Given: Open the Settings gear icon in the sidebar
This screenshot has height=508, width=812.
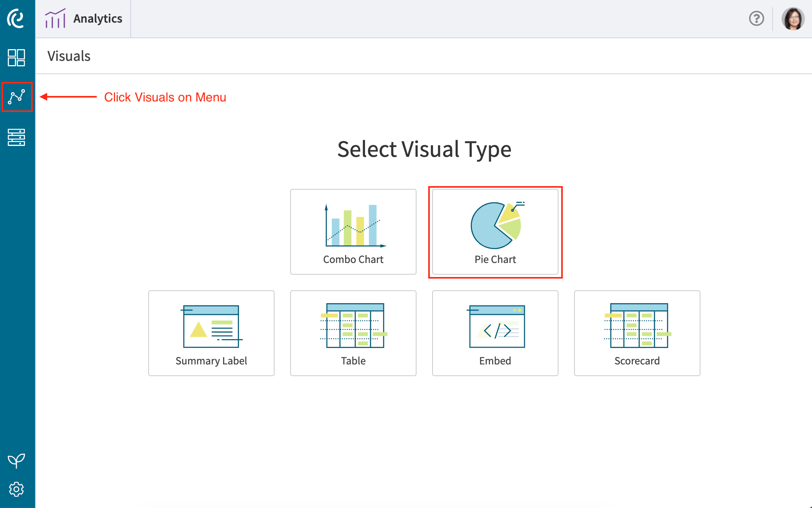Looking at the screenshot, I should 17,489.
